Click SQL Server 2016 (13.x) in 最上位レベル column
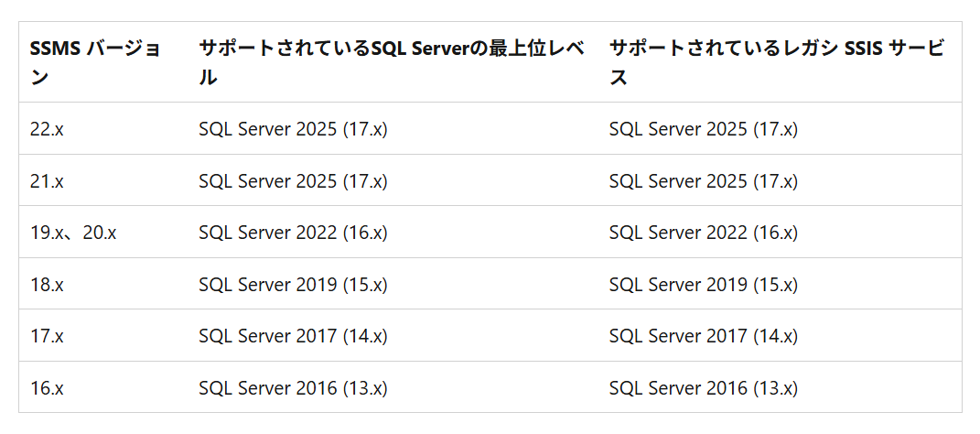The image size is (980, 434). pyautogui.click(x=293, y=387)
